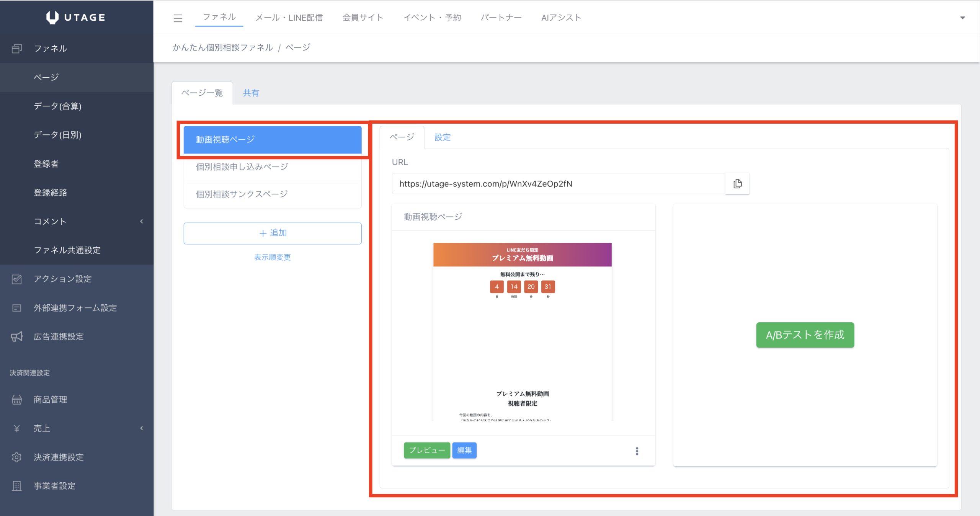Open 外部連携フォーム設定 via its form icon

pos(16,308)
